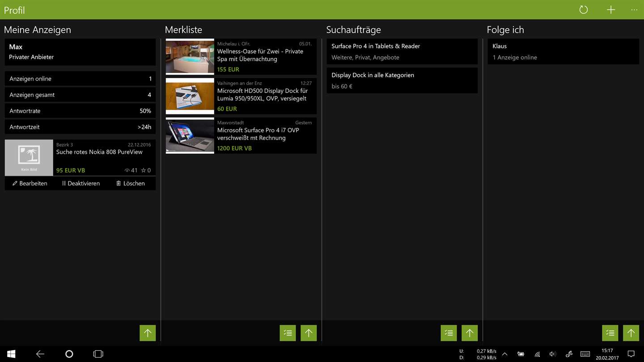
Task: Go to top of Meine Anzeigen column
Action: pos(148,333)
